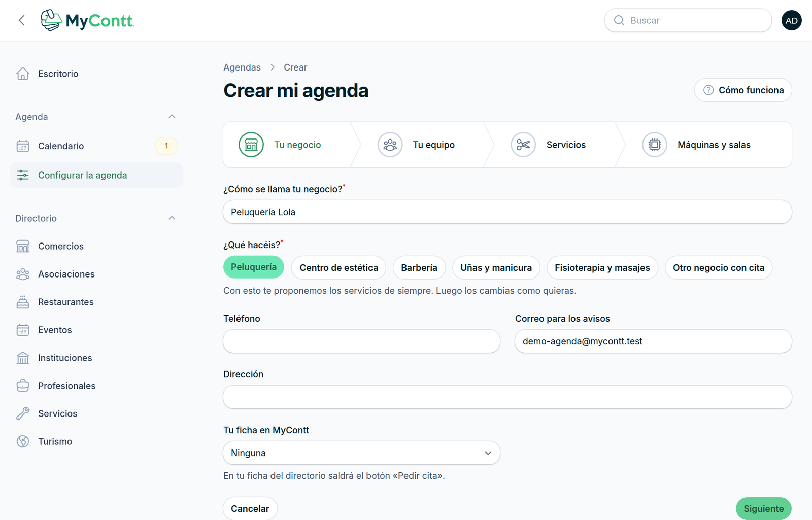The width and height of the screenshot is (812, 520).
Task: Click the Crear breadcrumb text
Action: point(295,67)
